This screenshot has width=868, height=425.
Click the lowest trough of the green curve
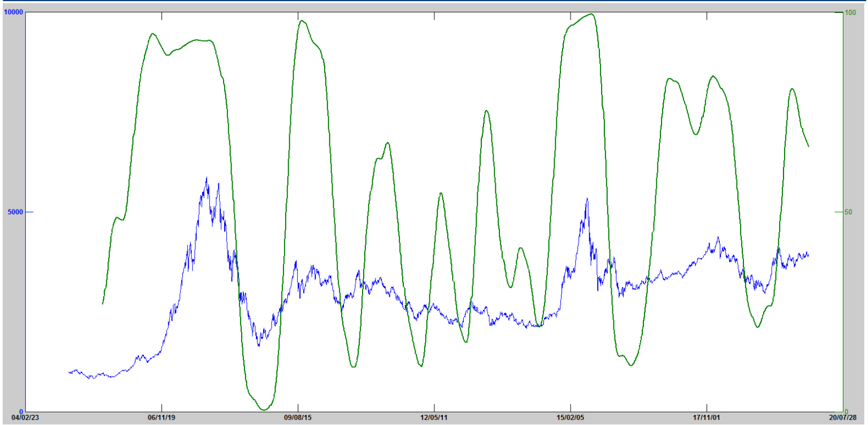pyautogui.click(x=264, y=410)
